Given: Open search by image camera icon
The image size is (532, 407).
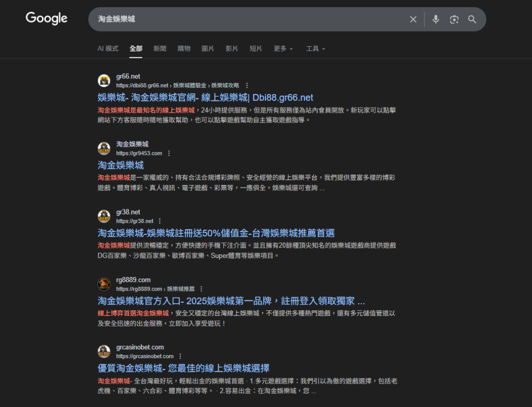Looking at the screenshot, I should tap(454, 19).
